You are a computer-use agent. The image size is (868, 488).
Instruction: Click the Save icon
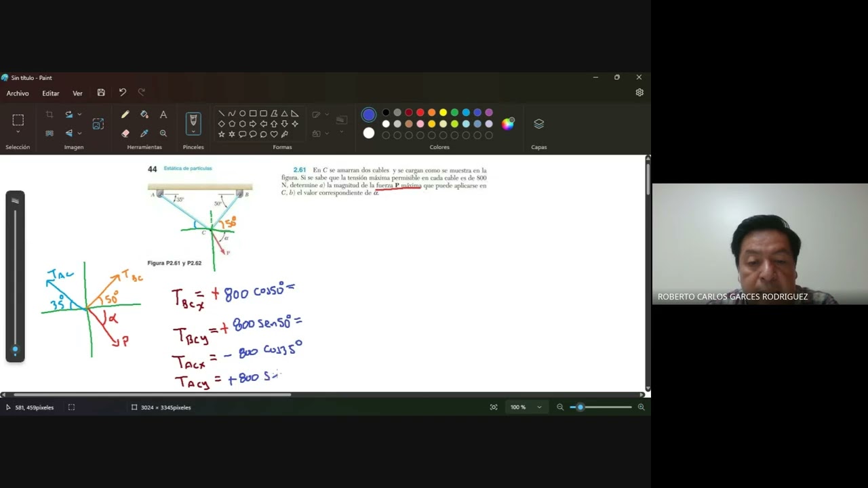point(101,92)
